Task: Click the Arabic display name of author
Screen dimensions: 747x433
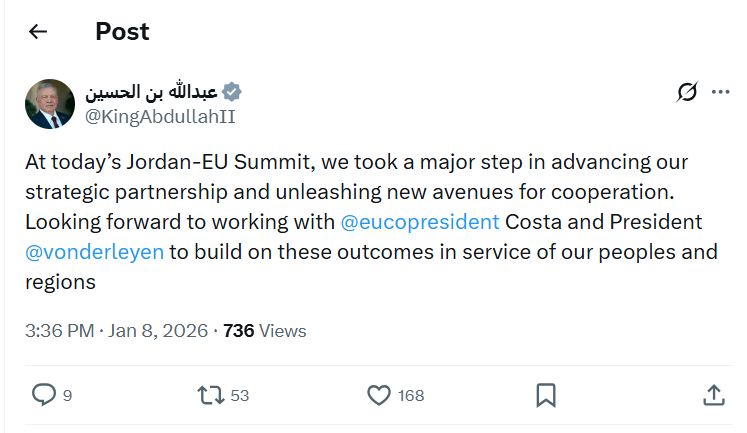Action: (151, 92)
